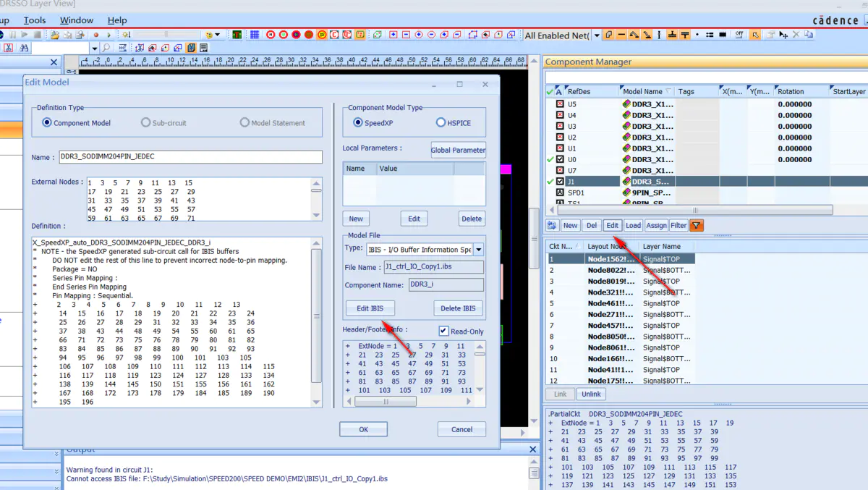Click the red record dot toolbar icon
This screenshot has width=868, height=490.
[x=95, y=35]
